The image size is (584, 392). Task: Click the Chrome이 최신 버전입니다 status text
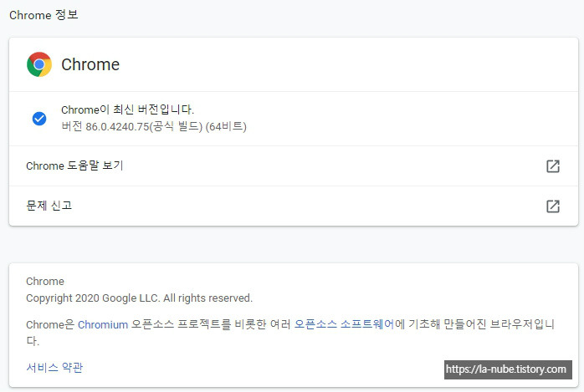127,109
